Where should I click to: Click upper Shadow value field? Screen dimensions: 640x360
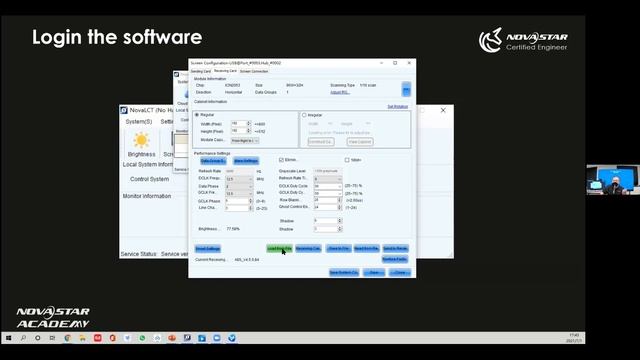325,221
